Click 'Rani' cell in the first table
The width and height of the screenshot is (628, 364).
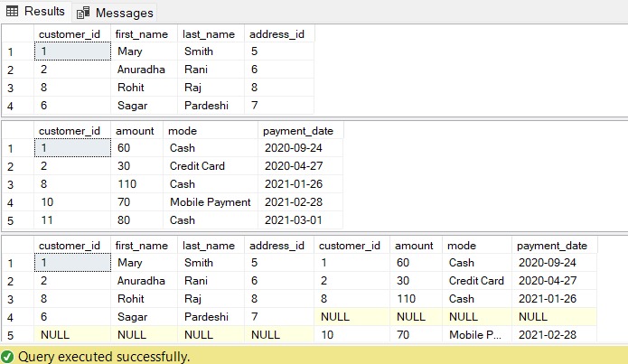(211, 70)
